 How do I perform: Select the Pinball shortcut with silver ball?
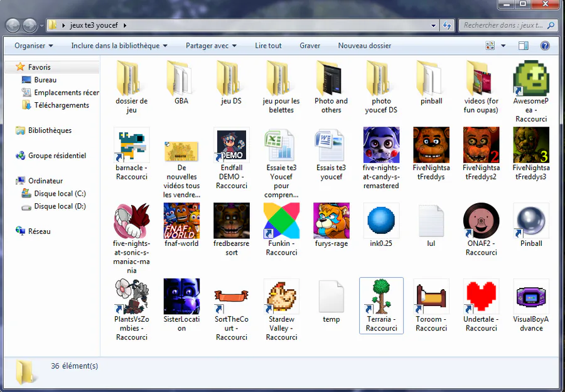[x=531, y=221]
